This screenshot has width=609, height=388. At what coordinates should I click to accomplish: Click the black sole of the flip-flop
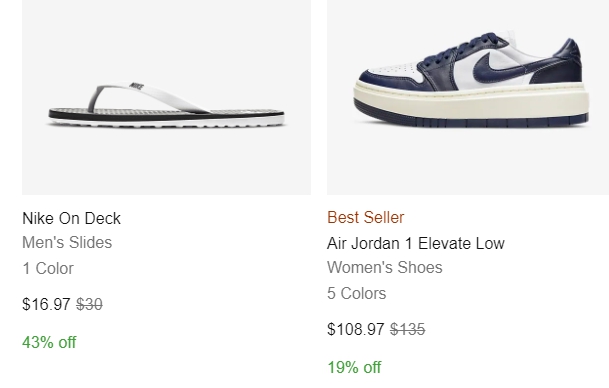pos(166,115)
